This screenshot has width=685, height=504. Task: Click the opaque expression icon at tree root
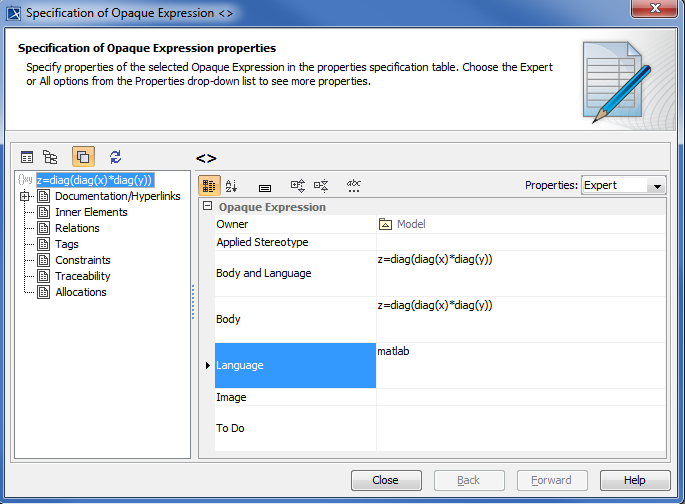pos(25,180)
